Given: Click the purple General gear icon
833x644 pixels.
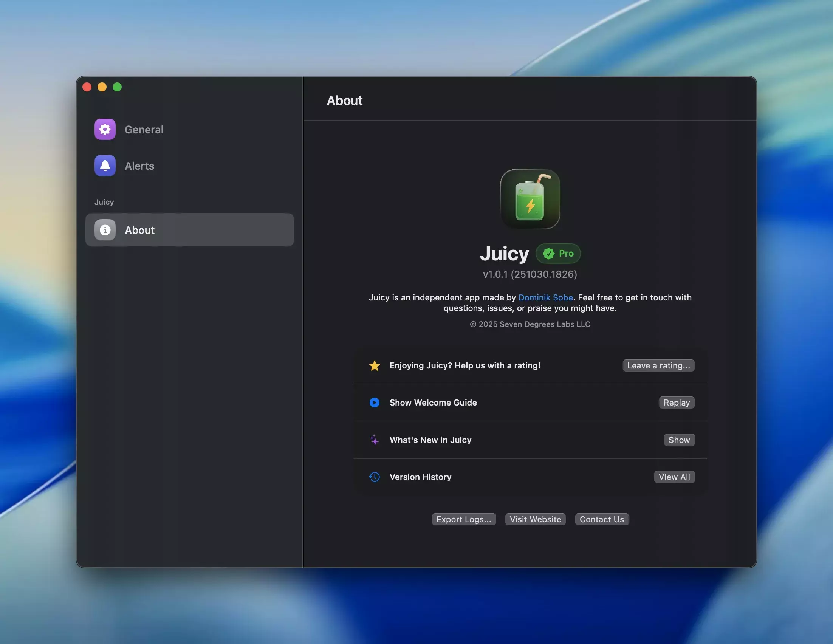Looking at the screenshot, I should (105, 129).
